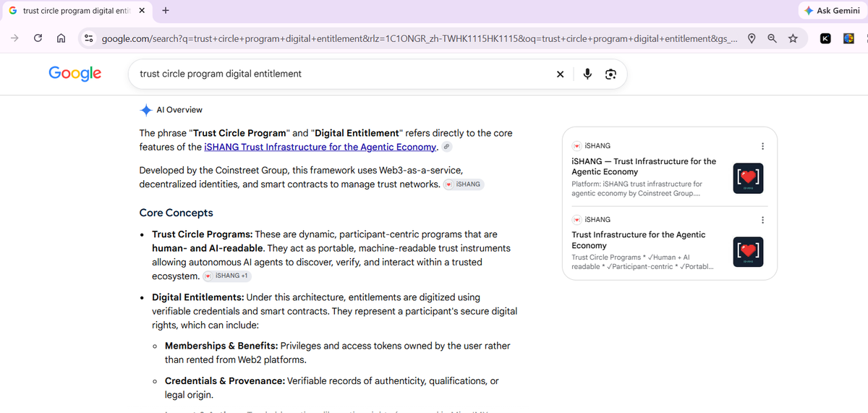Open more options for the second iSHANG card
Screen dimensions: 868x413
[x=762, y=220]
